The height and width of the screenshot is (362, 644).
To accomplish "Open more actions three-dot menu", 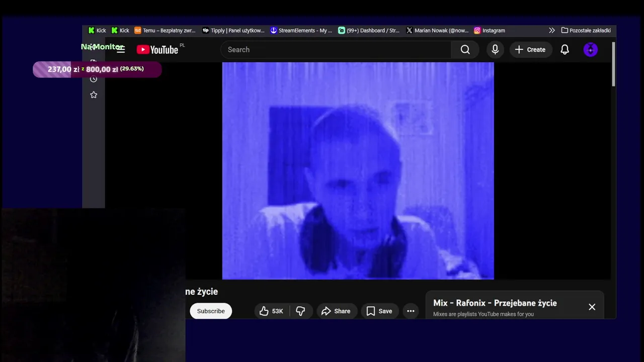I will (x=411, y=311).
